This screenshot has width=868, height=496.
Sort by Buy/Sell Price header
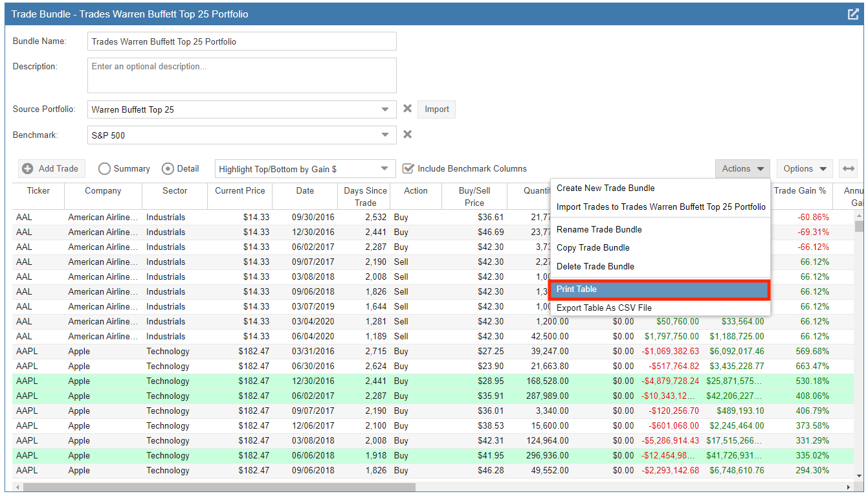click(474, 196)
